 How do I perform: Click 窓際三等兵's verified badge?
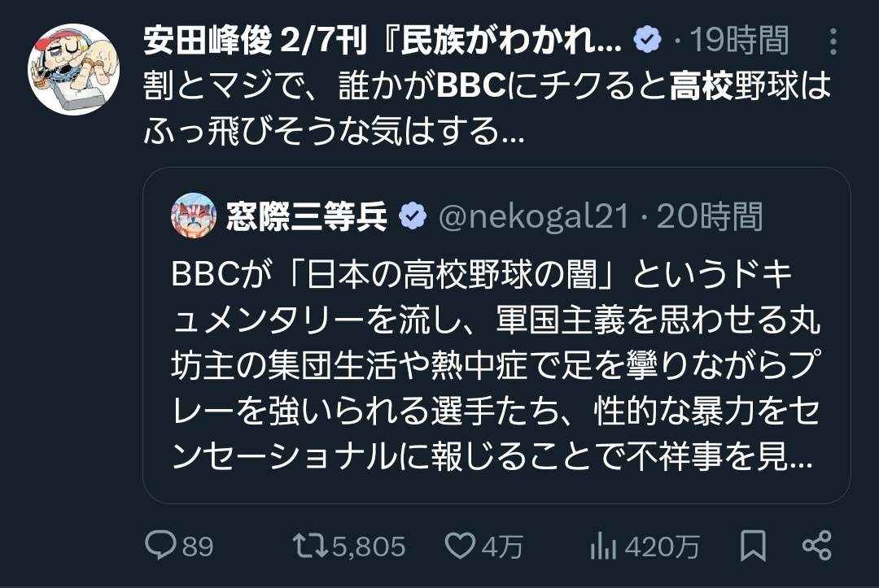pyautogui.click(x=414, y=217)
